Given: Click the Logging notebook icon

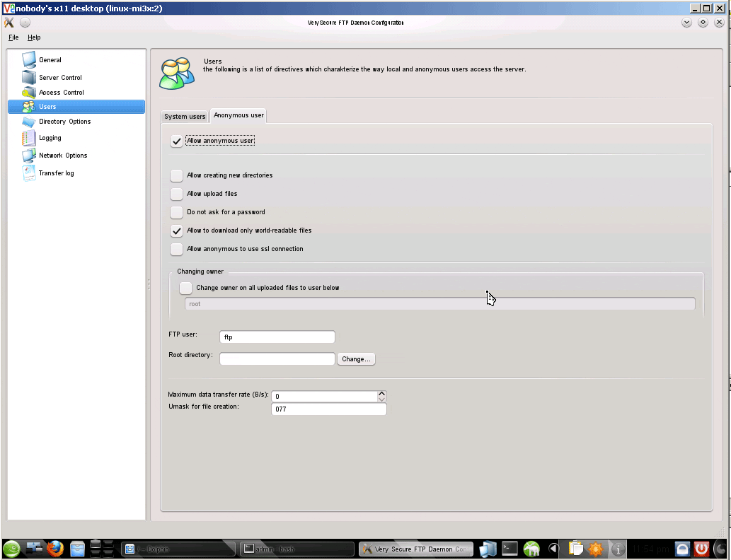Looking at the screenshot, I should 28,138.
